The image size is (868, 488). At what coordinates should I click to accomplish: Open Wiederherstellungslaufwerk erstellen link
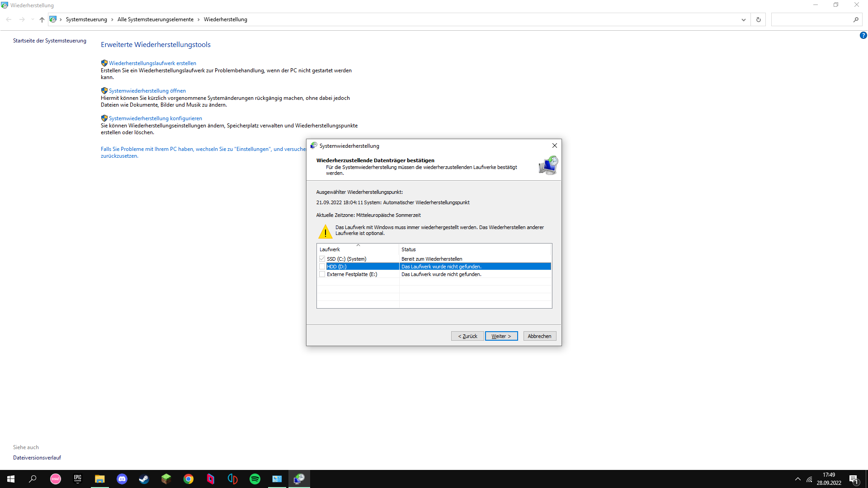point(152,63)
